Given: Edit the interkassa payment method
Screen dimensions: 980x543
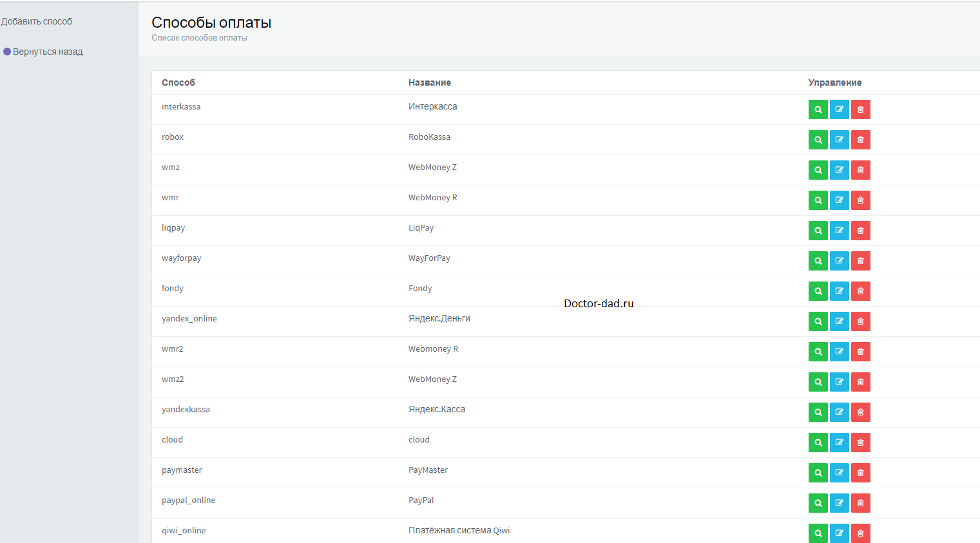Looking at the screenshot, I should tap(840, 110).
